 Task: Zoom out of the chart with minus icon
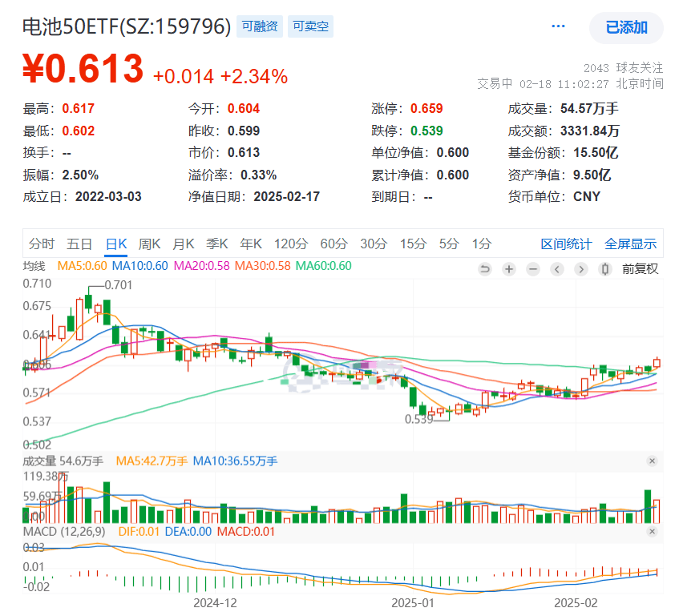[x=533, y=268]
